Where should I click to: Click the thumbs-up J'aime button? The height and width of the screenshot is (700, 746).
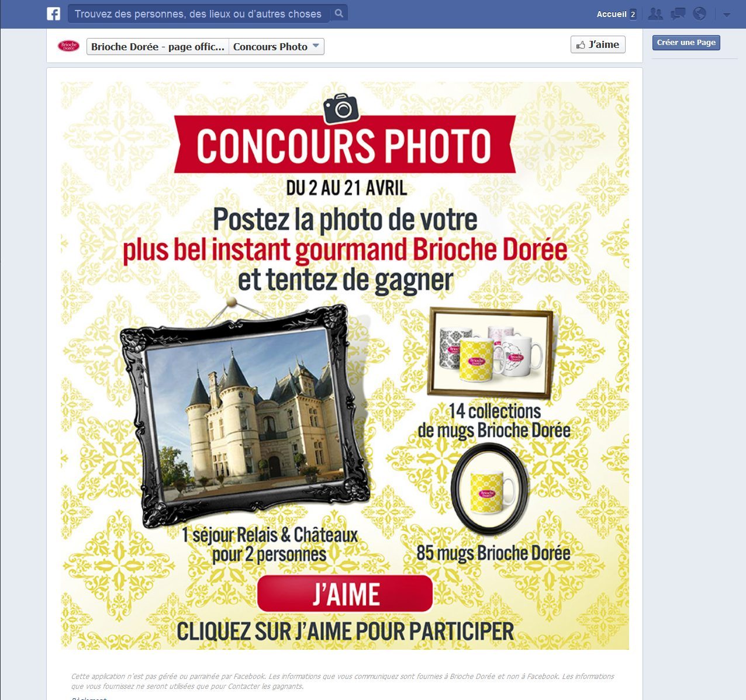tap(598, 44)
